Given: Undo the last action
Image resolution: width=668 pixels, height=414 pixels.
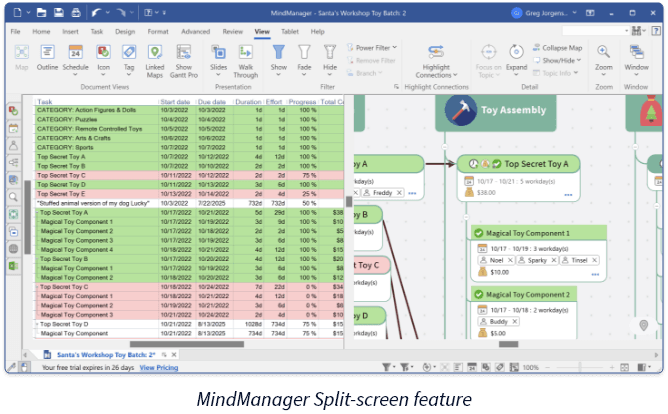Looking at the screenshot, I should click(x=96, y=13).
